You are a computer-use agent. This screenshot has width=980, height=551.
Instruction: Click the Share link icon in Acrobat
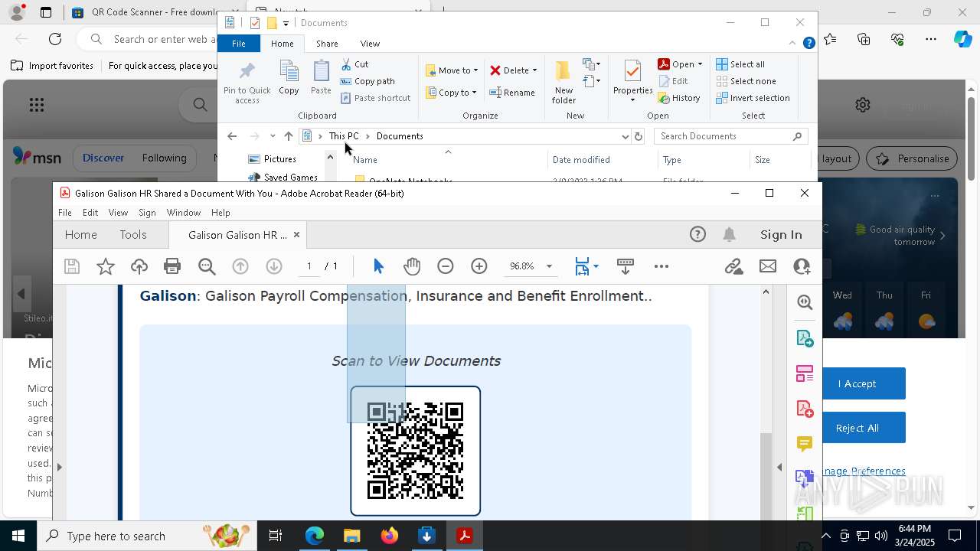click(734, 266)
